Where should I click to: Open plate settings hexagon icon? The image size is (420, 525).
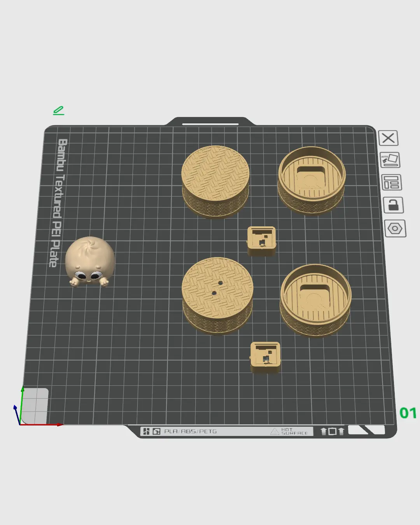[395, 228]
